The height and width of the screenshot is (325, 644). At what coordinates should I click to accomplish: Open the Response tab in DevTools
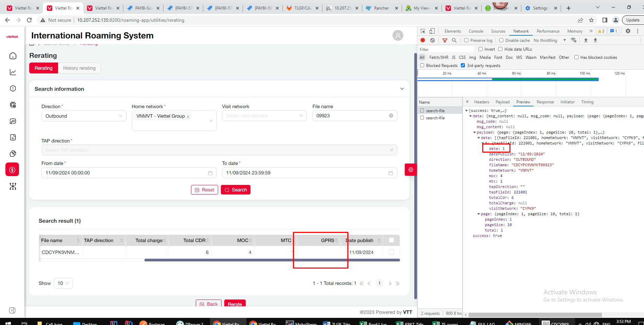click(x=545, y=102)
